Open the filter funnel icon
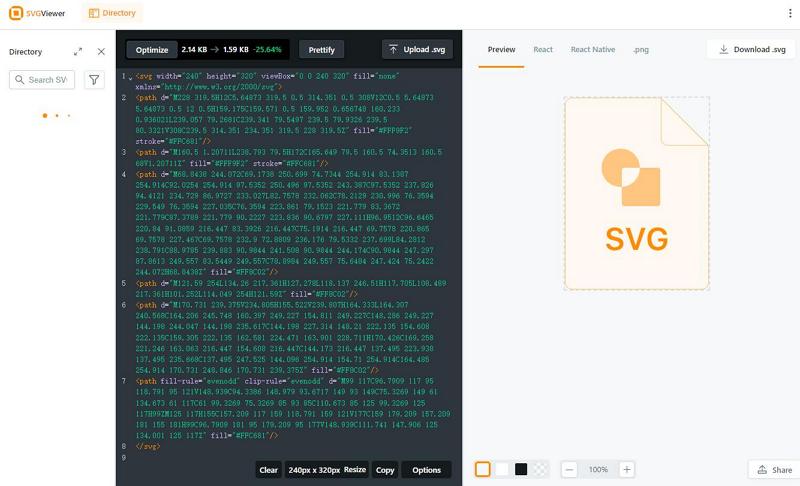The image size is (800, 486). coord(94,80)
